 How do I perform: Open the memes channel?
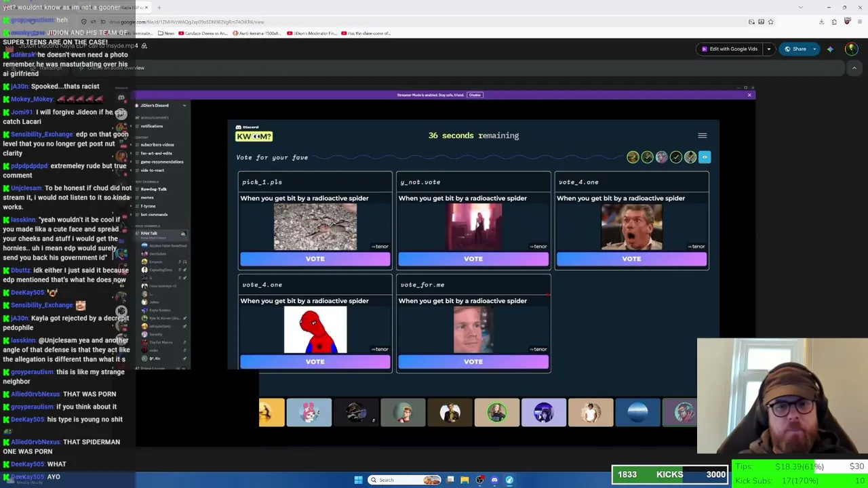coord(146,198)
